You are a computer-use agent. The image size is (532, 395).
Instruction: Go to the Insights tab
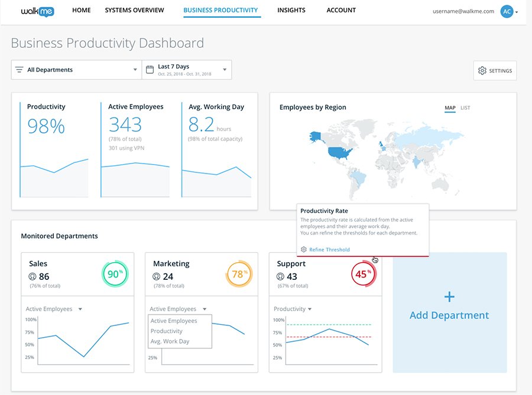[291, 10]
